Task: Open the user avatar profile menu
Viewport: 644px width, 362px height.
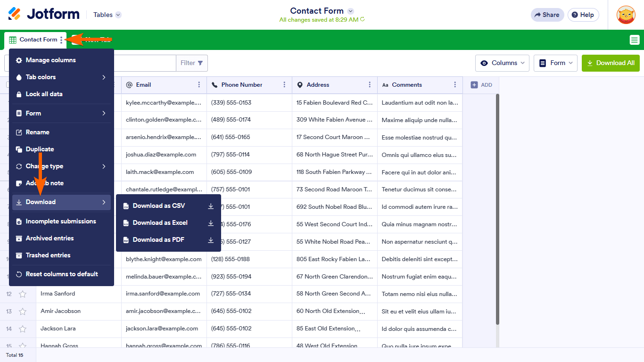Action: click(x=626, y=15)
